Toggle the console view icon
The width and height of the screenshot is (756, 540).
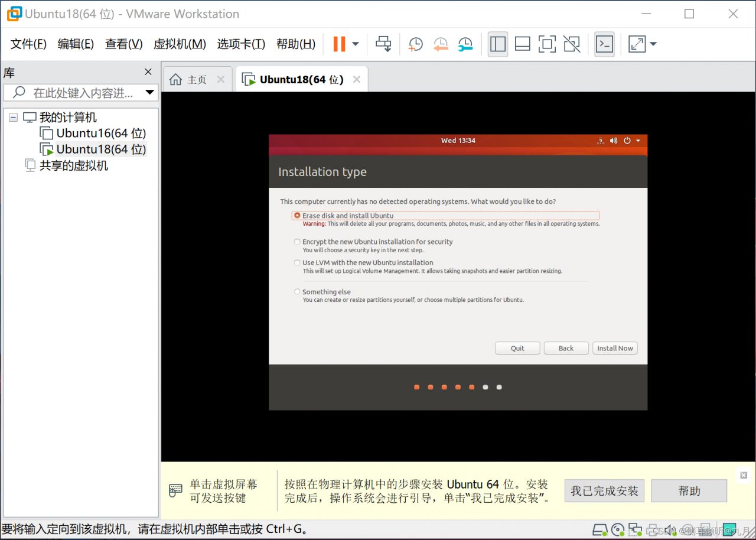point(604,44)
